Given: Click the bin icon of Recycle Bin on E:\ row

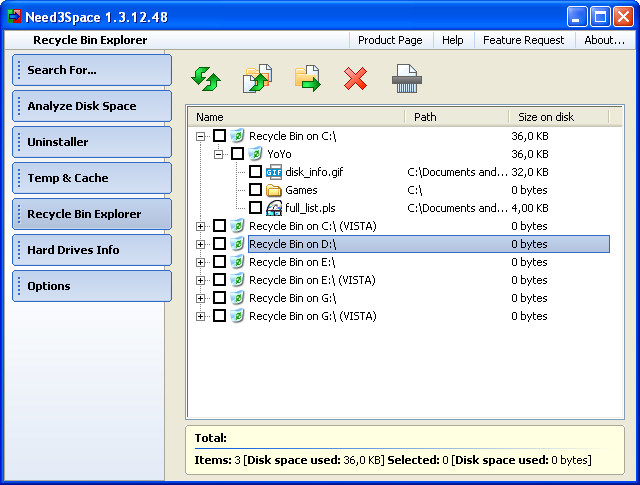Looking at the screenshot, I should pos(237,262).
